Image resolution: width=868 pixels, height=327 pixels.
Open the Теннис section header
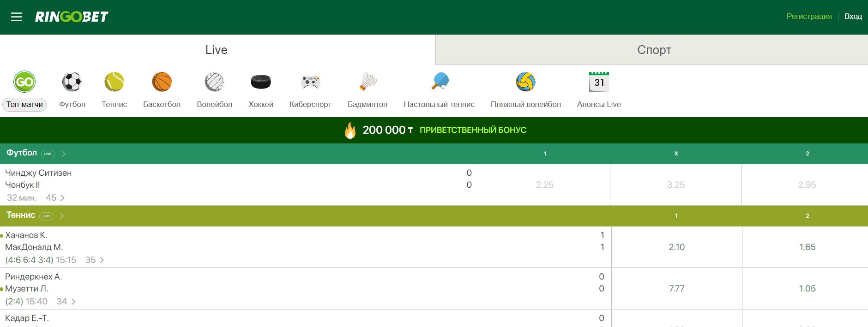pyautogui.click(x=21, y=215)
